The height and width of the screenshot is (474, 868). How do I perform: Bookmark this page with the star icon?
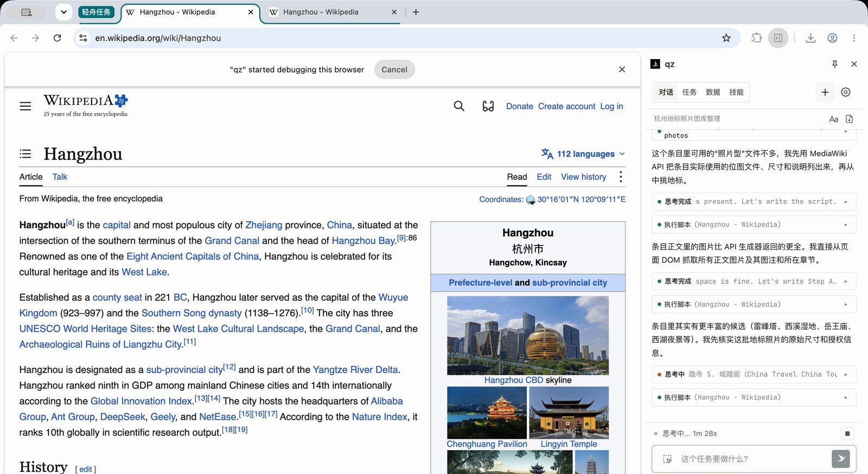(726, 38)
